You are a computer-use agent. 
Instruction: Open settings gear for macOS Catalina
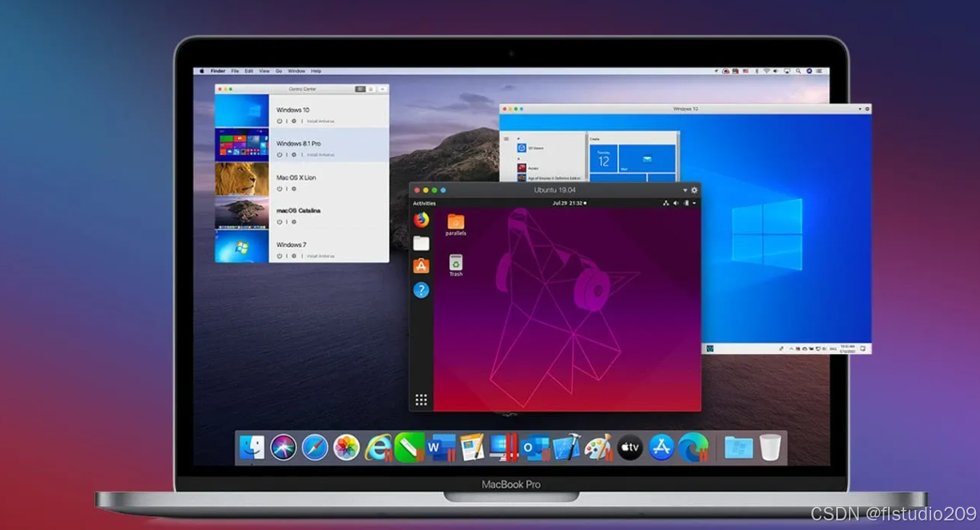[294, 222]
